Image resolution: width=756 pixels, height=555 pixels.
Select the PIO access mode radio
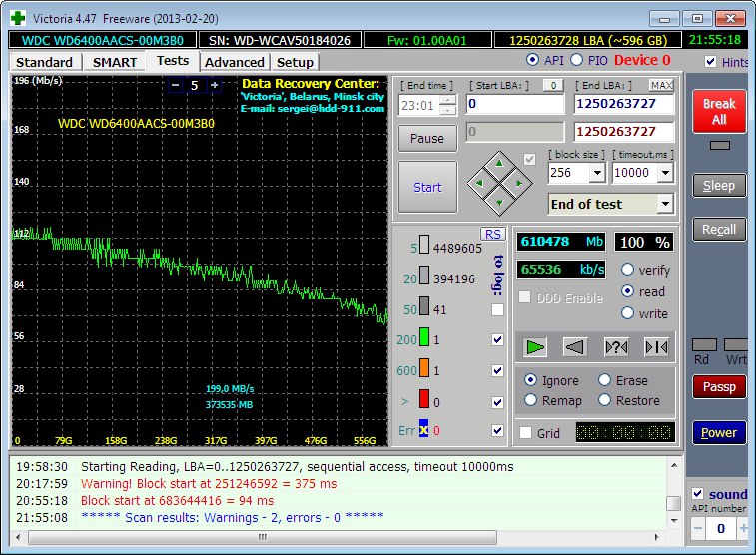coord(576,60)
